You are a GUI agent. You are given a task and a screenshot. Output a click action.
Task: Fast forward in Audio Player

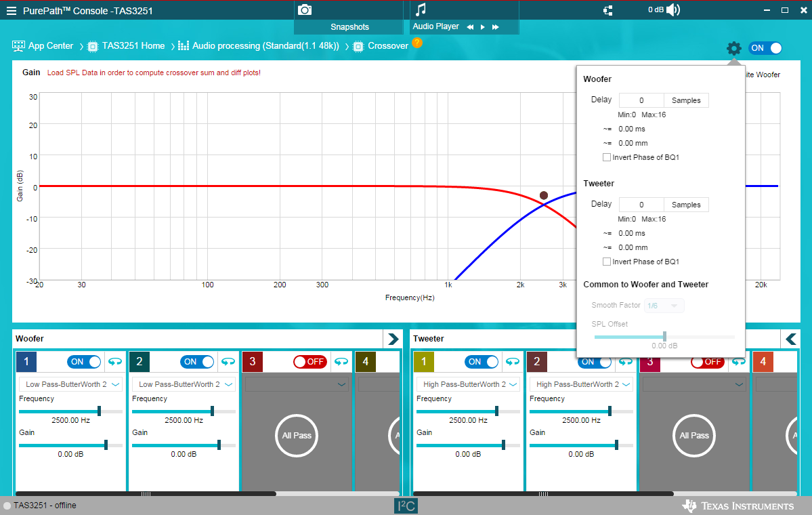[496, 27]
